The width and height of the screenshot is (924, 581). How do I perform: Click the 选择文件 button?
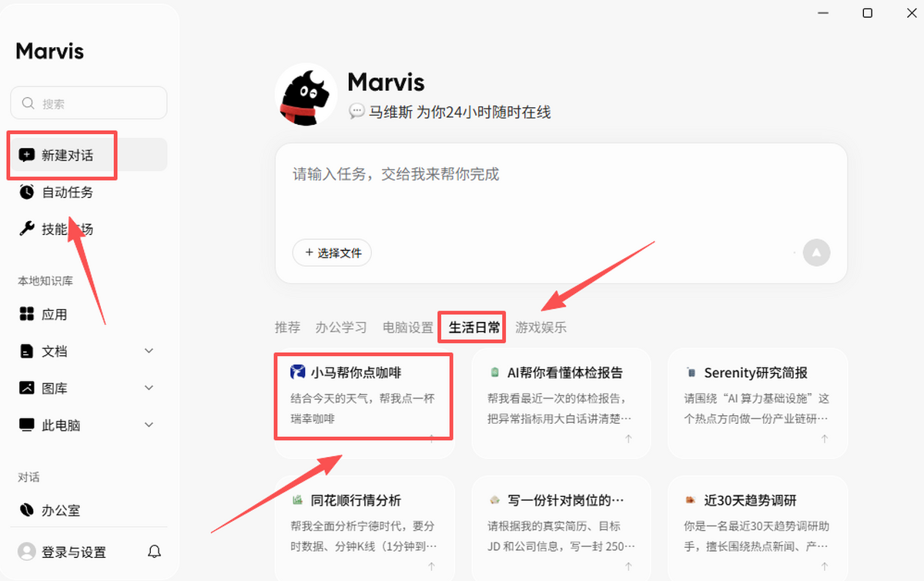pyautogui.click(x=332, y=253)
